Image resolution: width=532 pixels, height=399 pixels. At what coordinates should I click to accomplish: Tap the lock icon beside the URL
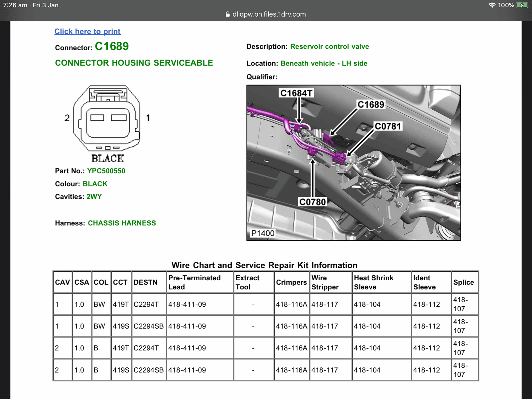(x=228, y=14)
